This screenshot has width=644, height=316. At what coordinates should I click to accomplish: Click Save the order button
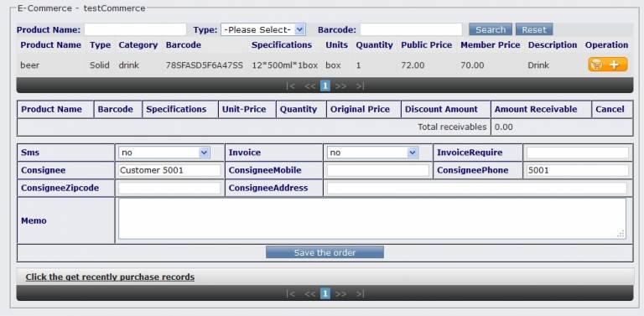coord(325,252)
